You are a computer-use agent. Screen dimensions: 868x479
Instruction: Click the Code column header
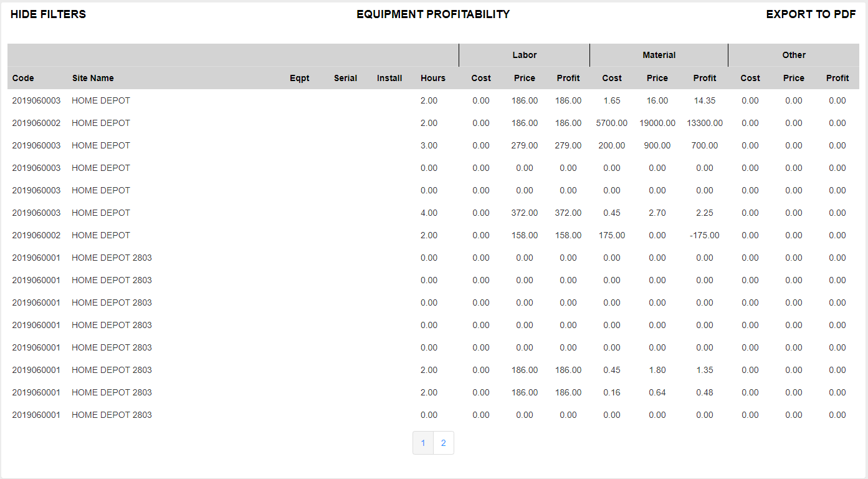click(x=23, y=78)
